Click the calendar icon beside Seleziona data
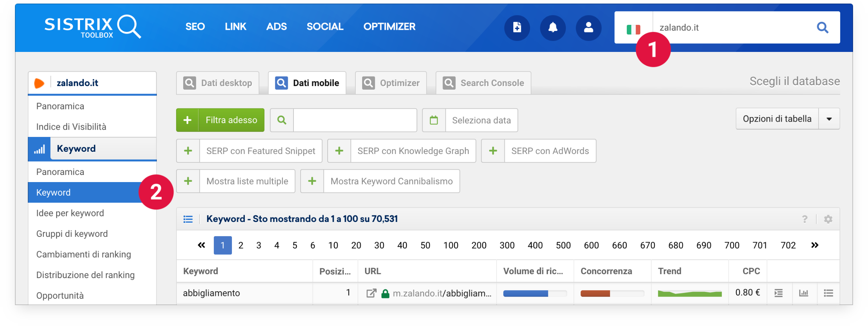The image size is (868, 330). pos(434,120)
